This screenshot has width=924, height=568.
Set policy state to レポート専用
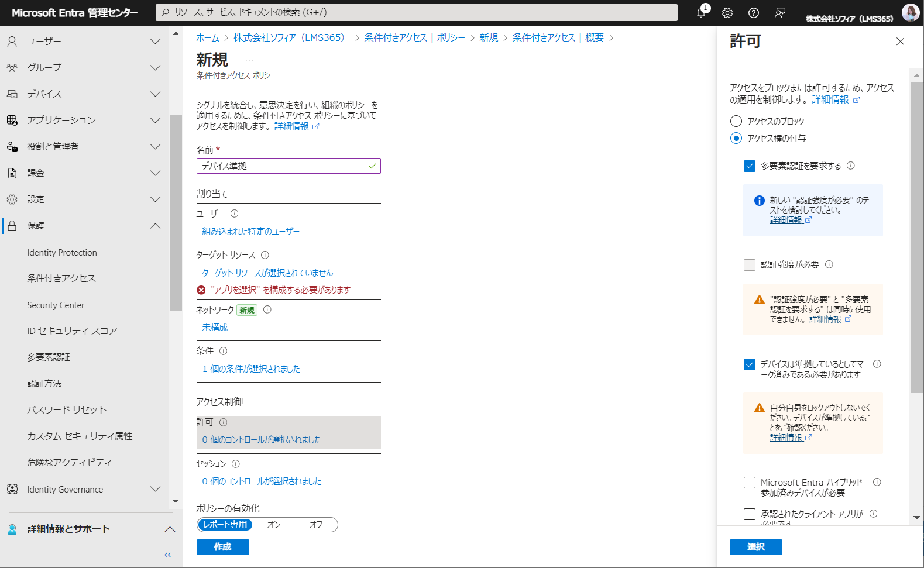pyautogui.click(x=225, y=525)
